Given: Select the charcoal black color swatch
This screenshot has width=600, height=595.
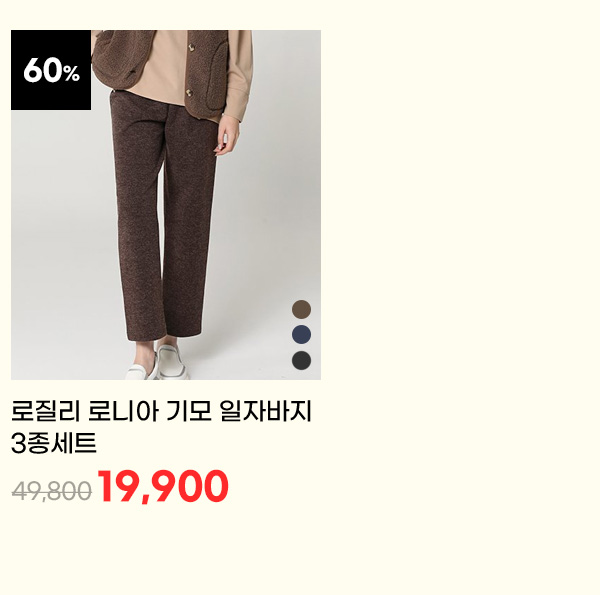Looking at the screenshot, I should pyautogui.click(x=301, y=360).
